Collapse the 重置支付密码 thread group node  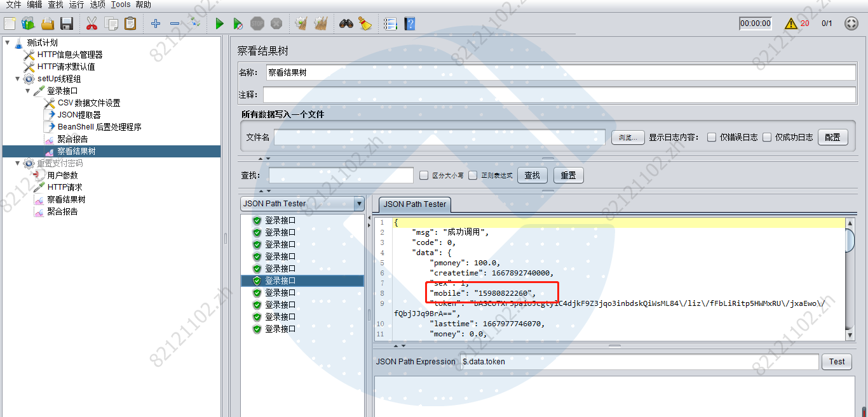(18, 163)
